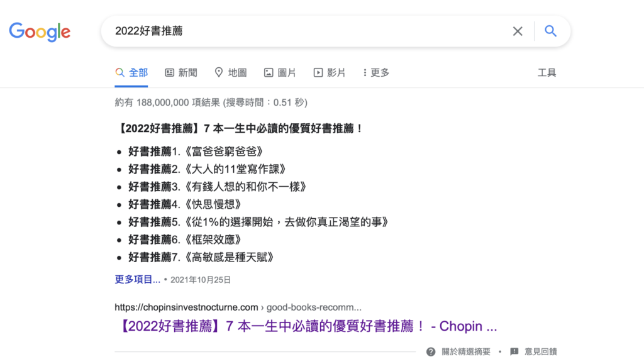Click the question mark icon beside 關於精選摘要
This screenshot has height=364, width=644.
tap(430, 351)
